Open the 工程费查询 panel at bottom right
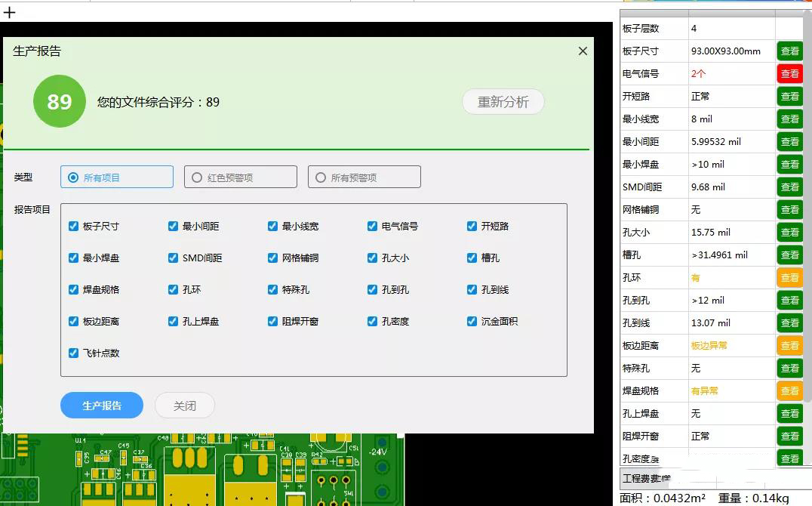 coord(645,478)
